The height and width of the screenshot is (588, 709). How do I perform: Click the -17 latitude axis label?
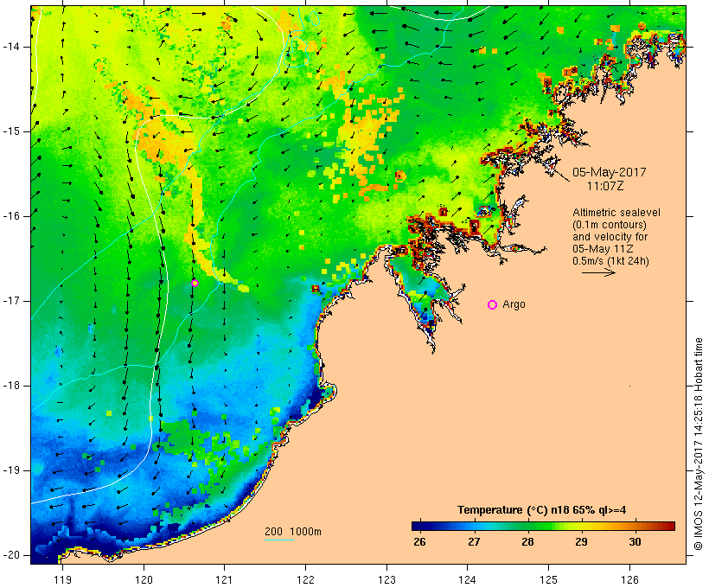[11, 301]
